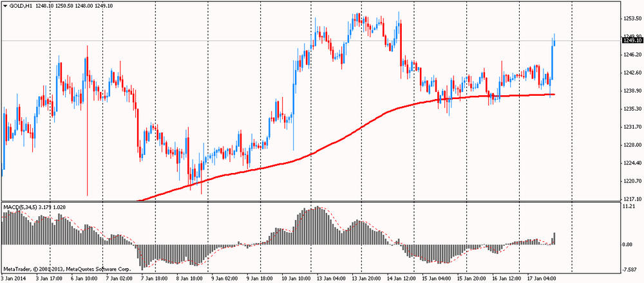Click the triangle arrow beside GOLD,H1
The height and width of the screenshot is (283, 644).
tap(5, 6)
